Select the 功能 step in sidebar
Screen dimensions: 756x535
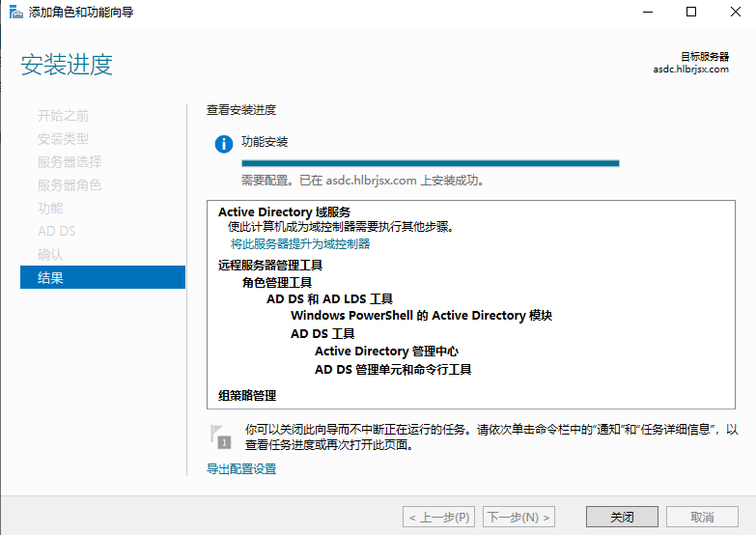pyautogui.click(x=50, y=209)
